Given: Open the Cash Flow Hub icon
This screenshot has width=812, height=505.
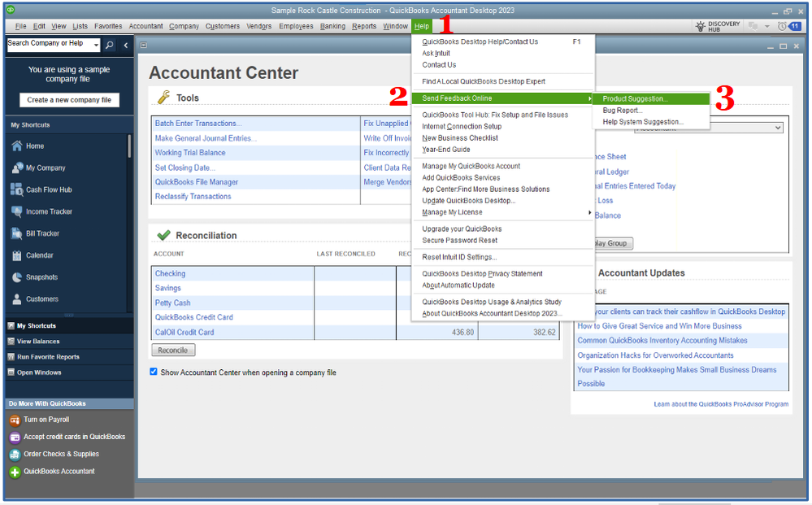Looking at the screenshot, I should point(16,189).
